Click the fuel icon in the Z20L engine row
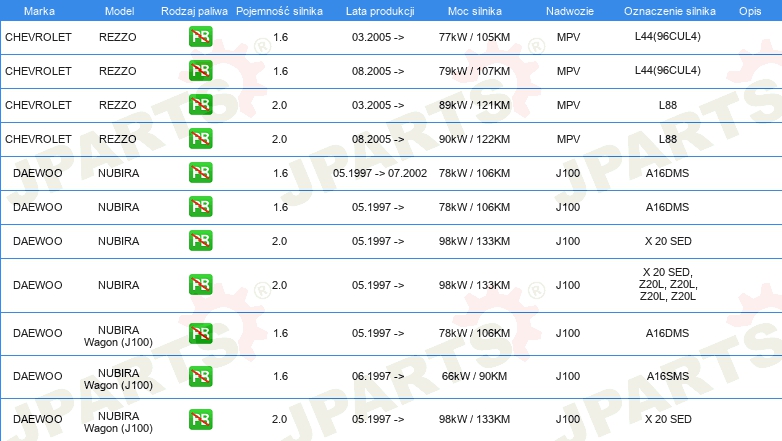Viewport: 782px width, 441px height. click(x=200, y=285)
